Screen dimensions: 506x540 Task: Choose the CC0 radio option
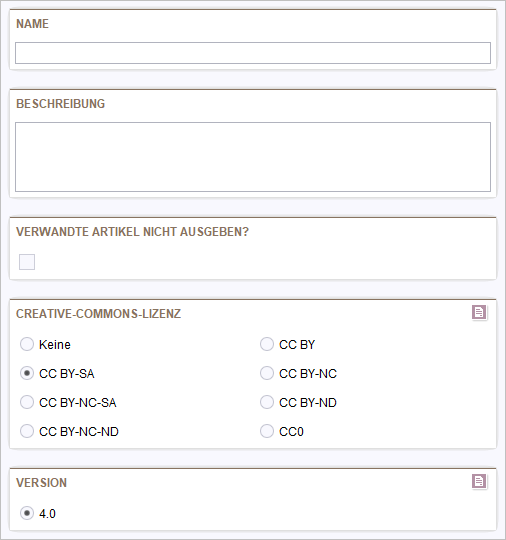click(267, 431)
